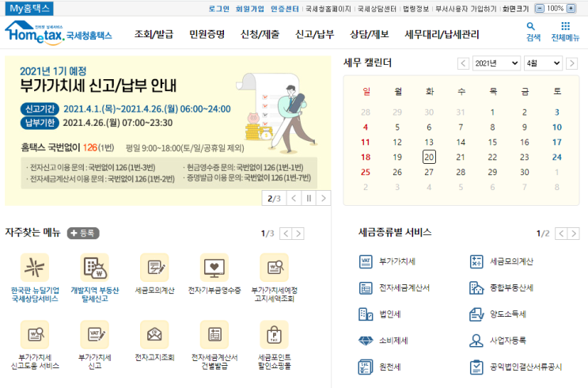Open the 세금포인트 할인쇼핑몰 icon
The width and height of the screenshot is (588, 388).
pyautogui.click(x=274, y=334)
